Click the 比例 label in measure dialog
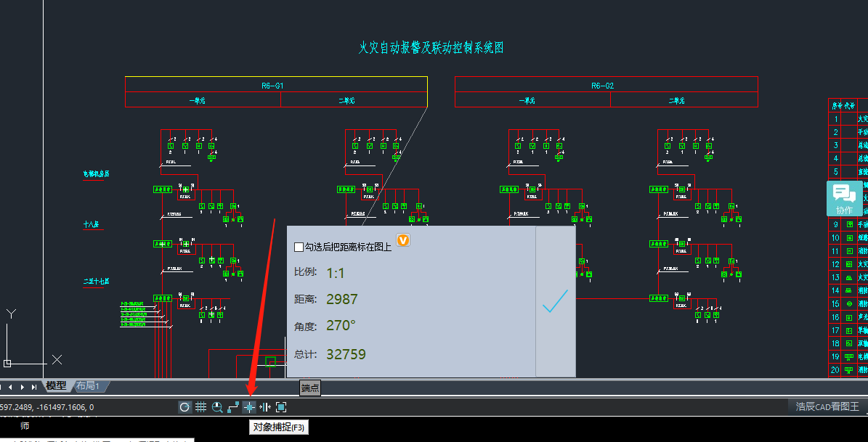 305,273
